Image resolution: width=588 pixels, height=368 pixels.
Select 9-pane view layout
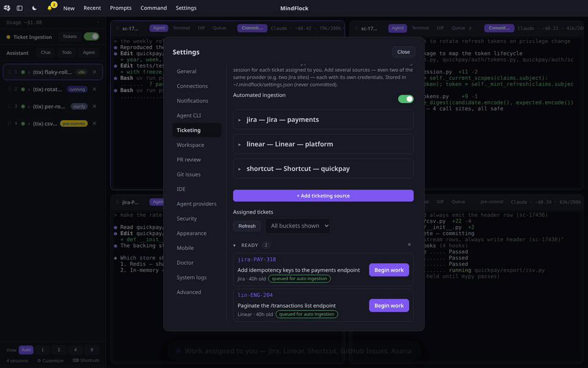tap(91, 350)
